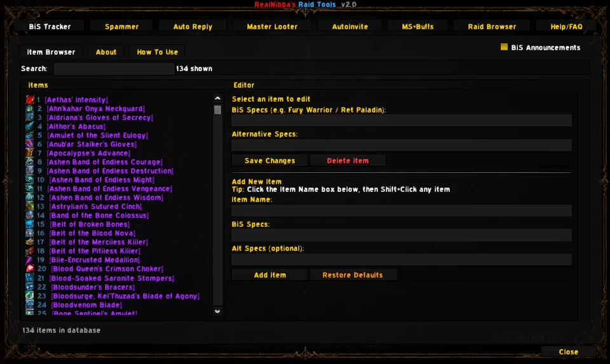Open the BiS Tracker tab
This screenshot has width=610, height=364.
[x=50, y=27]
